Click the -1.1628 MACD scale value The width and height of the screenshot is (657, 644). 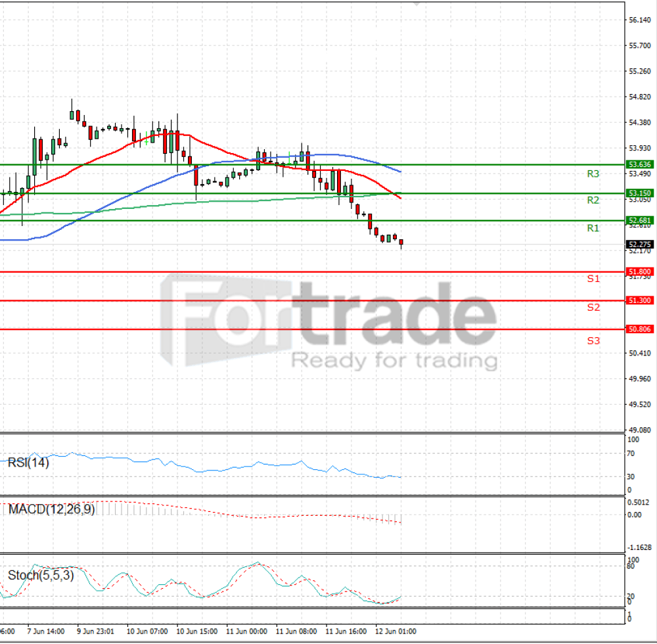[x=639, y=547]
